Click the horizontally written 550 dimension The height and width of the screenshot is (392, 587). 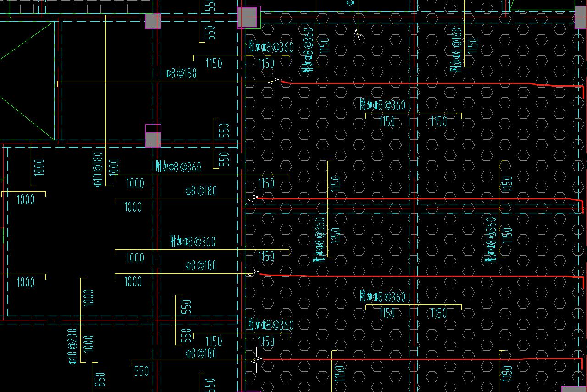tap(142, 371)
